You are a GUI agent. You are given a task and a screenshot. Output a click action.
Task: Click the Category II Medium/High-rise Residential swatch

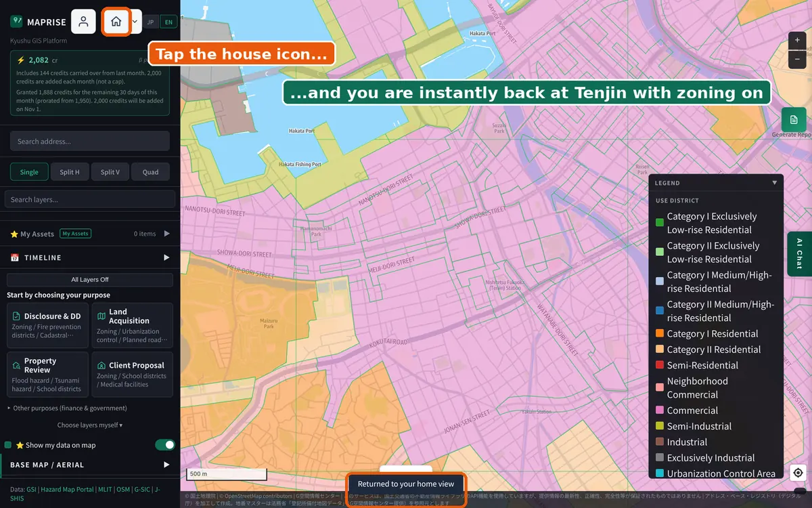pos(659,311)
